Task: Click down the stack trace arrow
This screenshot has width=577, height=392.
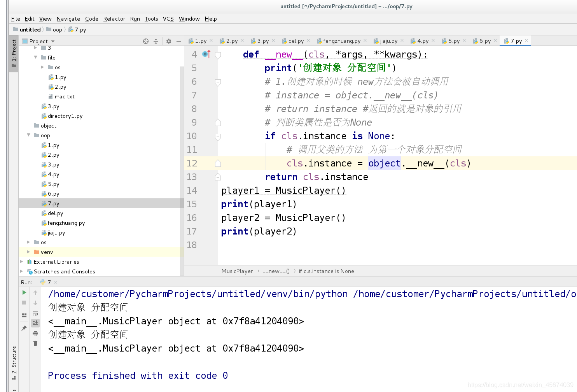Action: pos(35,303)
